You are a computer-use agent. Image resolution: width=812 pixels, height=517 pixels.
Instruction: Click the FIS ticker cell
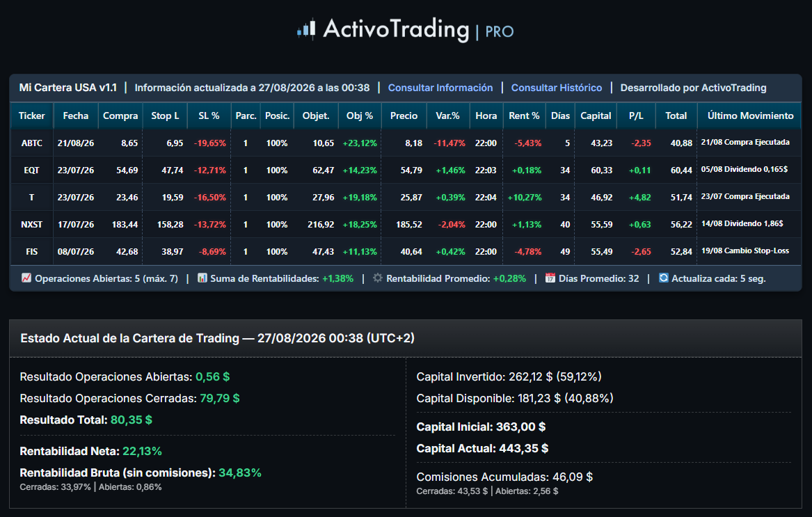tap(31, 251)
